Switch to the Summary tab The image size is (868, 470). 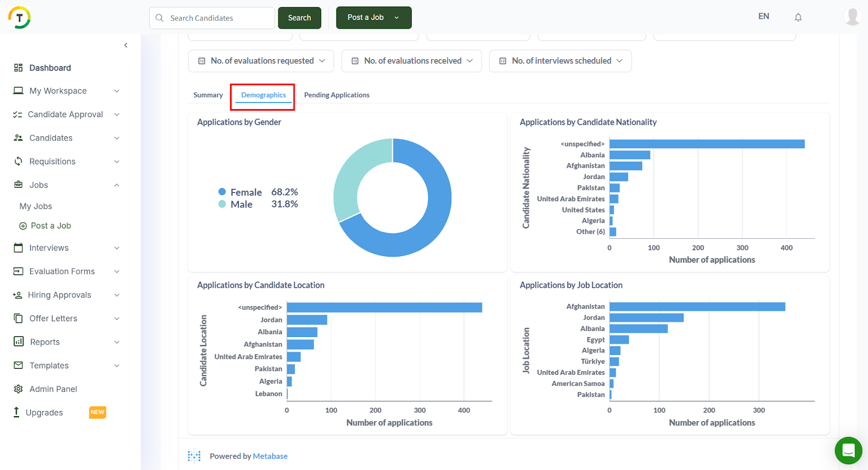[208, 95]
